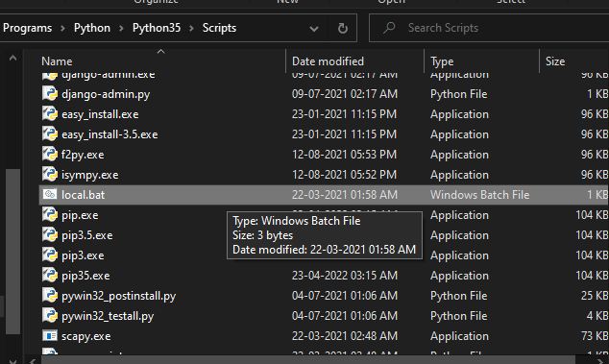Select the django-admin.py file name

pyautogui.click(x=106, y=94)
